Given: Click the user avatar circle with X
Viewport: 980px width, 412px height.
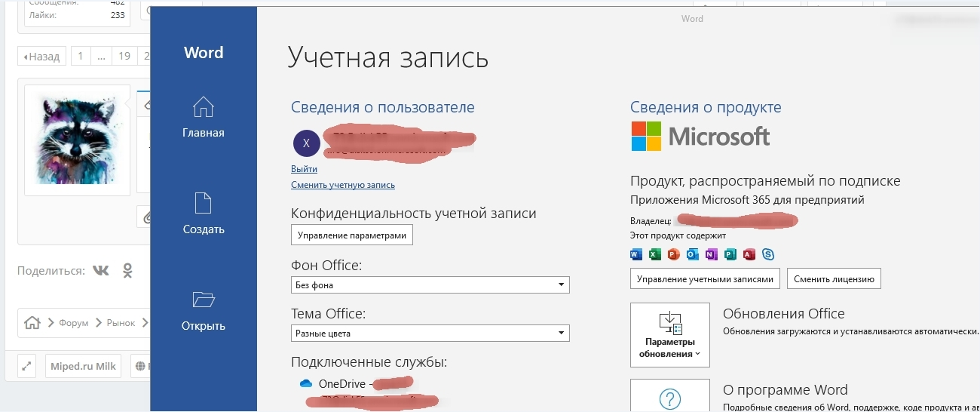Looking at the screenshot, I should tap(305, 142).
